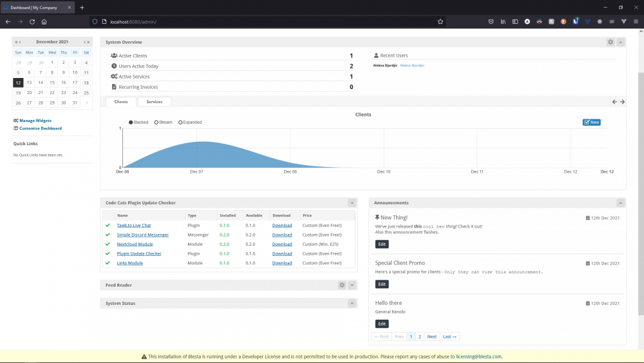This screenshot has width=644, height=363.
Task: Click Next in announcements pagination
Action: [x=431, y=337]
